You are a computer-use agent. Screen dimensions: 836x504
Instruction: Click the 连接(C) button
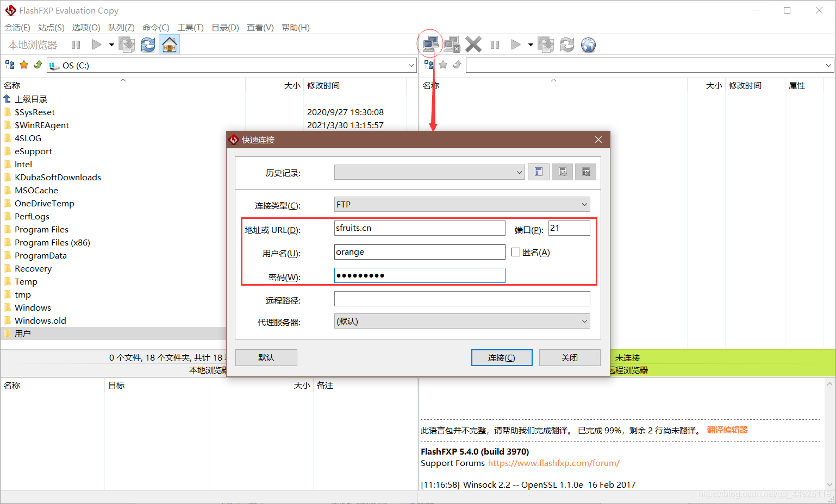coord(502,357)
